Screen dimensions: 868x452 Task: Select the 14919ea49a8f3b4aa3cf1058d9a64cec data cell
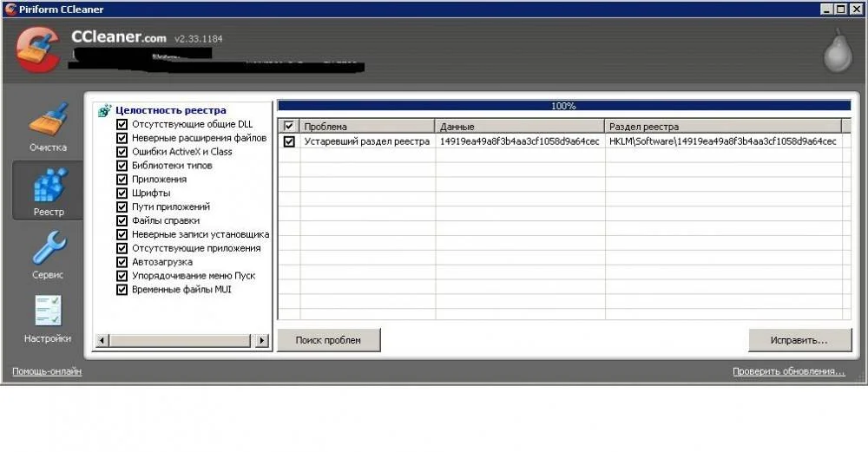click(x=519, y=141)
